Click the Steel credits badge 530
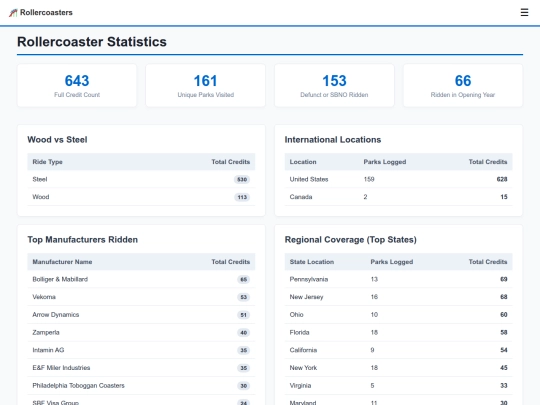 click(242, 179)
